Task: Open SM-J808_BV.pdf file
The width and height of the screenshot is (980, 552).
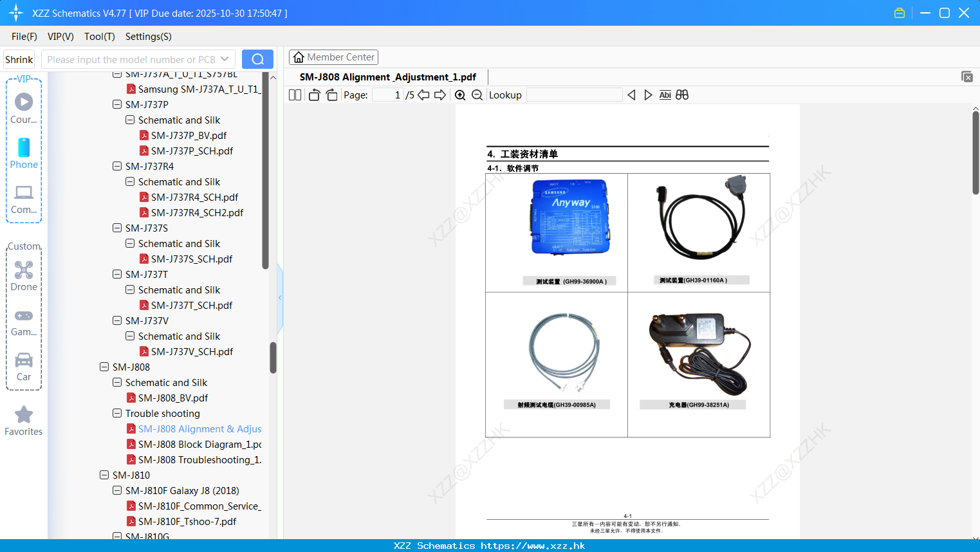Action: [x=173, y=398]
